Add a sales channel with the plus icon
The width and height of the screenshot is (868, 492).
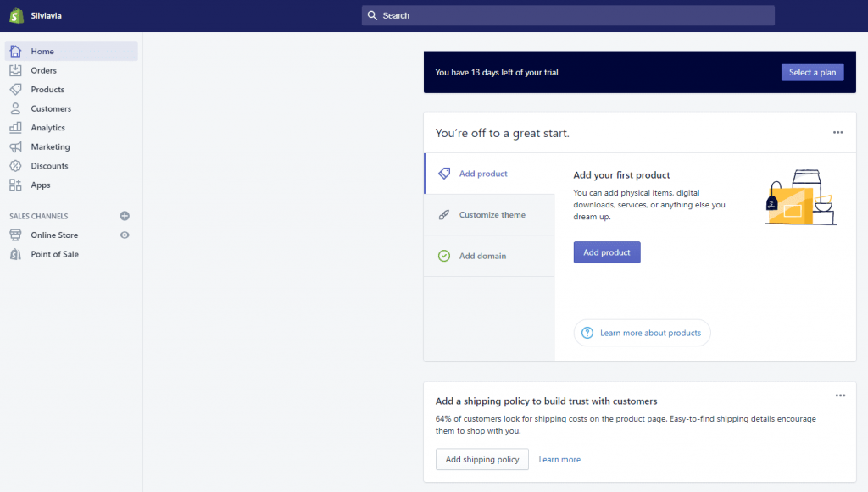coord(125,216)
